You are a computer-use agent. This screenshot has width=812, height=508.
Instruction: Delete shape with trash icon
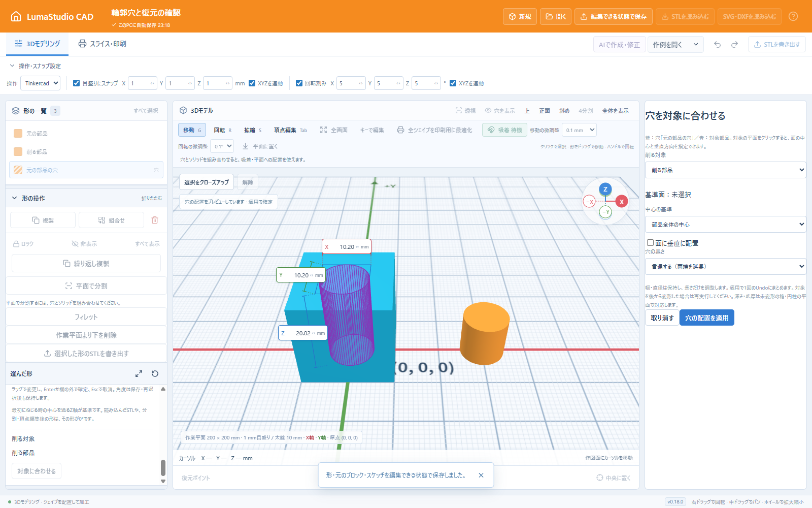155,220
